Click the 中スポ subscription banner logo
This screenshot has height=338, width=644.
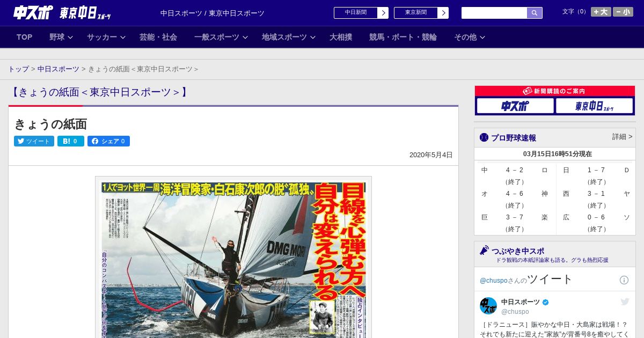point(515,106)
